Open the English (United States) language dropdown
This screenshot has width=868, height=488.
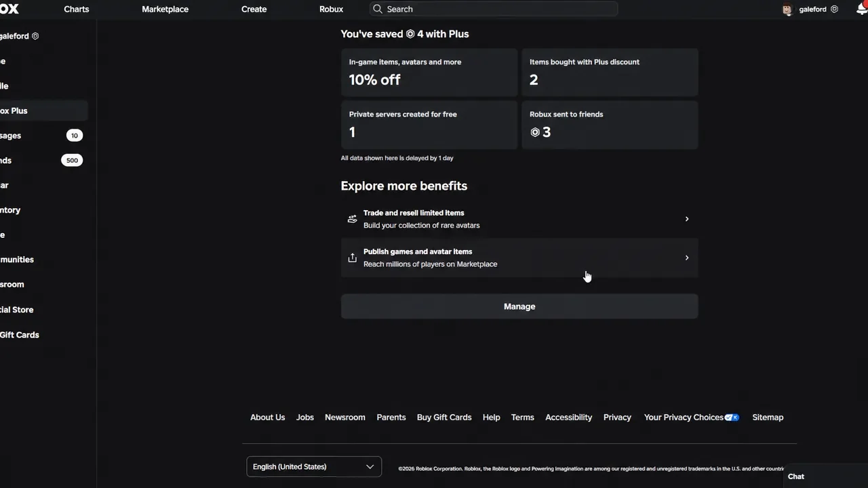[x=314, y=466]
